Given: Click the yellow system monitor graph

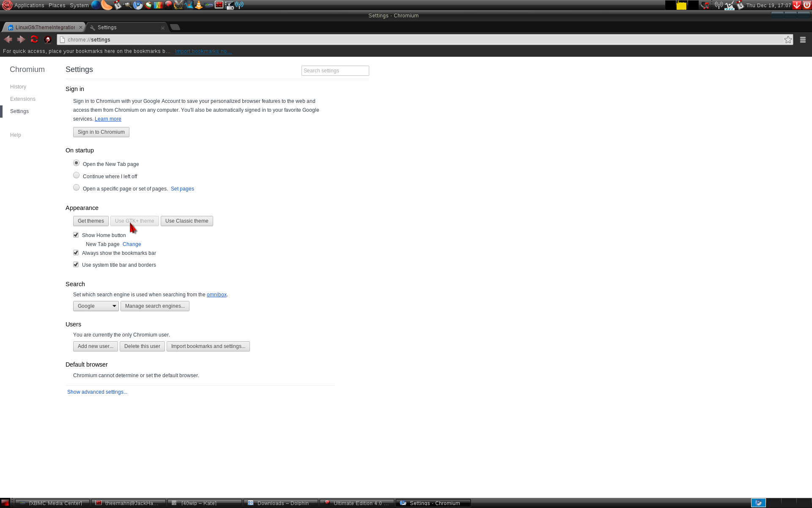Looking at the screenshot, I should tap(681, 5).
